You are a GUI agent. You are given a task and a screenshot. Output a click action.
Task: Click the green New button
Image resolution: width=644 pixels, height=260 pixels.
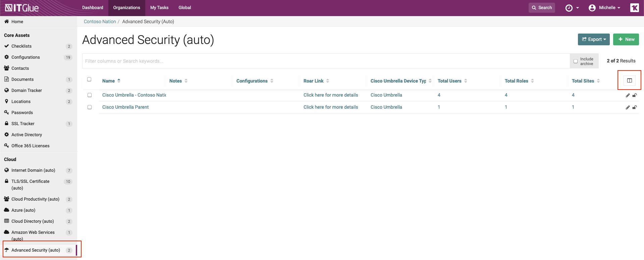click(626, 39)
